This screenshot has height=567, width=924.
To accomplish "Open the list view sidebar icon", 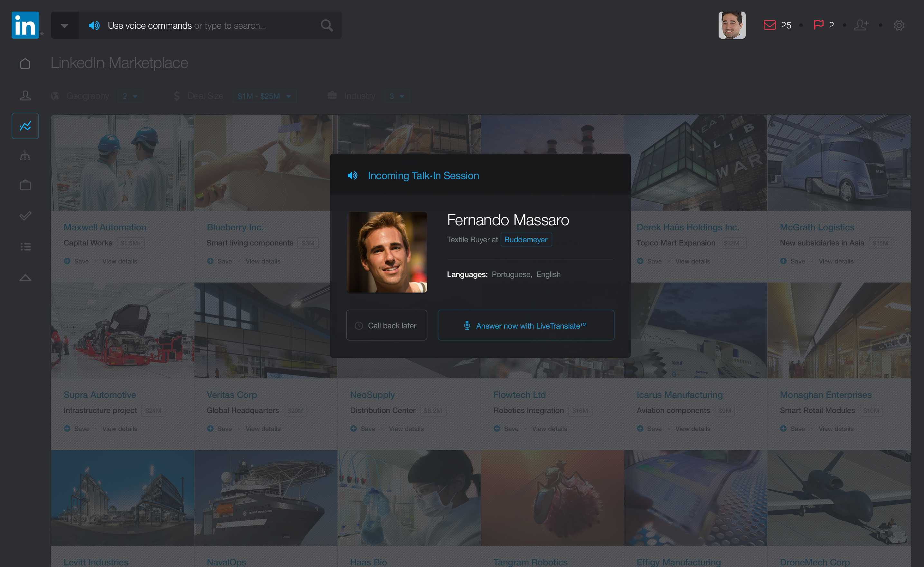I will click(x=25, y=246).
